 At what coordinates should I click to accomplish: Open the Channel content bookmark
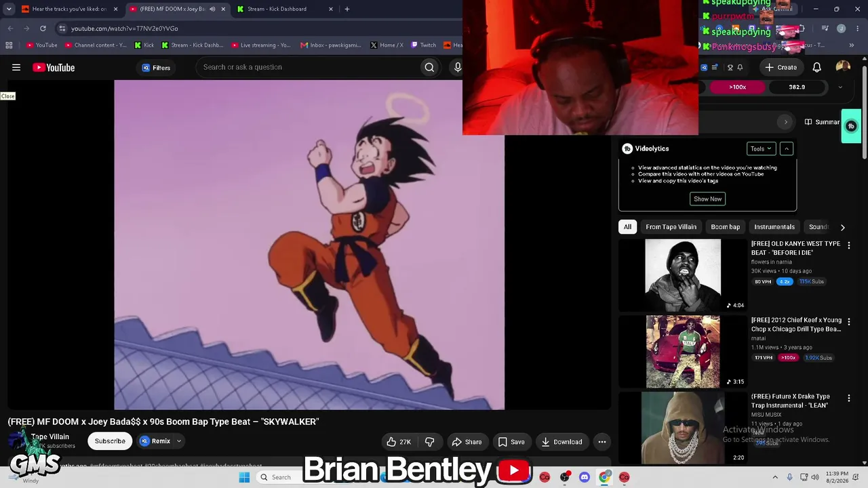tap(96, 45)
